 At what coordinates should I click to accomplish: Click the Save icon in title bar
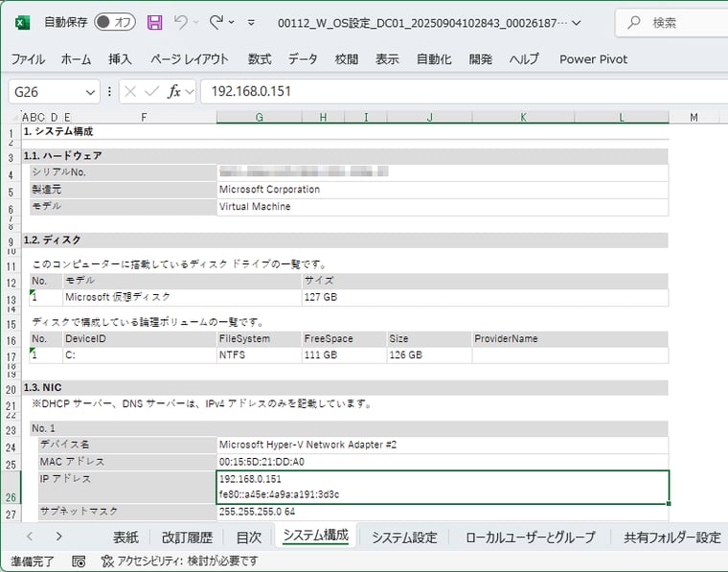[x=155, y=22]
